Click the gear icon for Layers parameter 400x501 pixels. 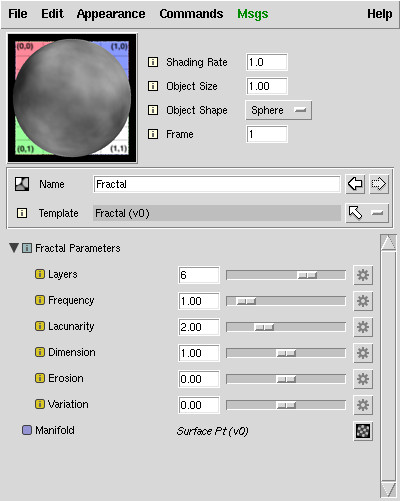click(363, 275)
